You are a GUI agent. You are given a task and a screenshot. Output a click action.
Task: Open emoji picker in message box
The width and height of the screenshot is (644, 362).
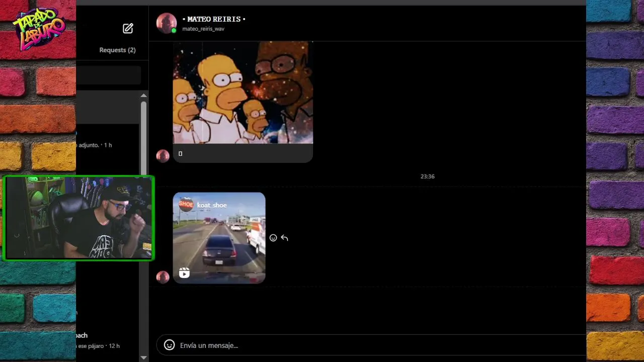point(170,345)
